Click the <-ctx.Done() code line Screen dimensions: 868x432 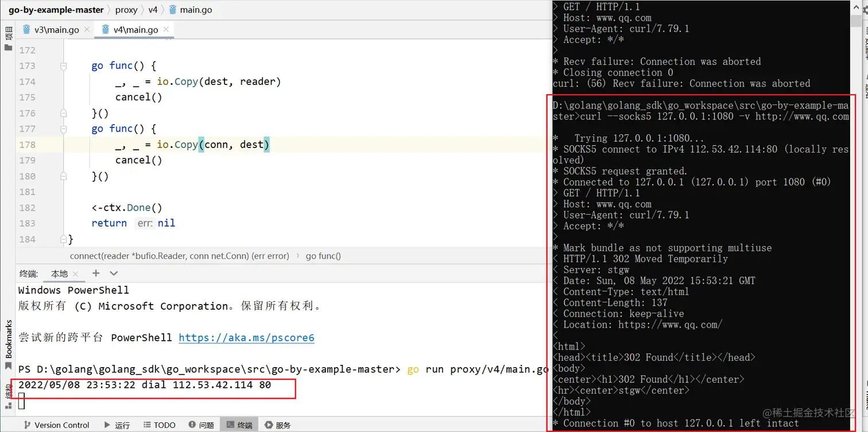pyautogui.click(x=127, y=208)
